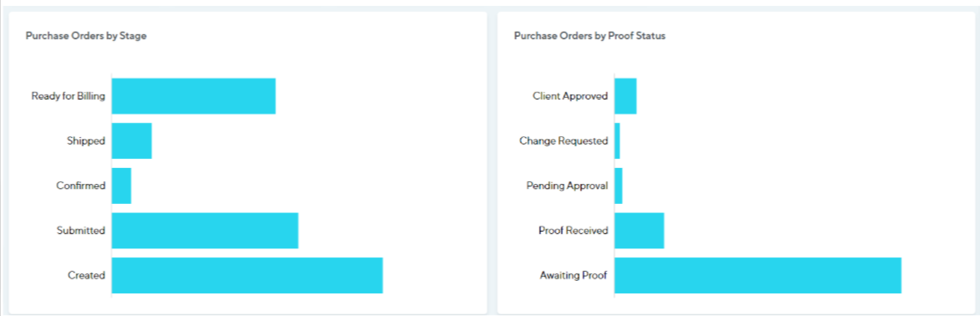Click the Awaiting Proof axis label

coord(573,275)
